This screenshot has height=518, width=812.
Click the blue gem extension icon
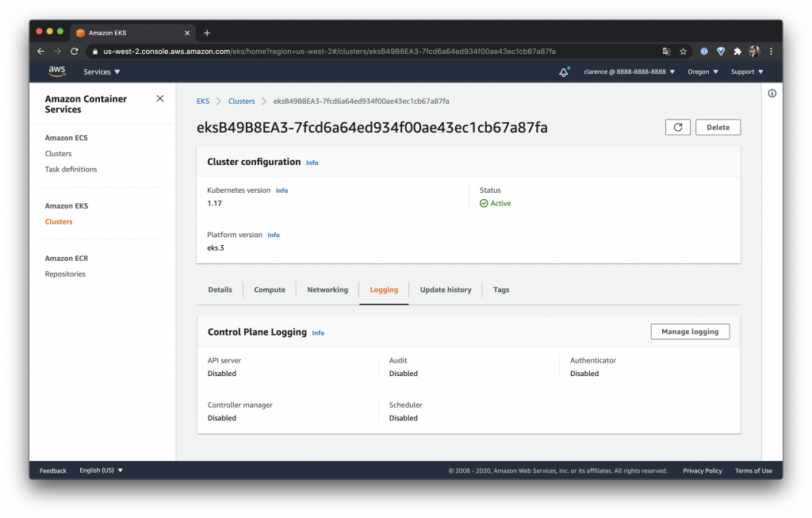pos(720,52)
